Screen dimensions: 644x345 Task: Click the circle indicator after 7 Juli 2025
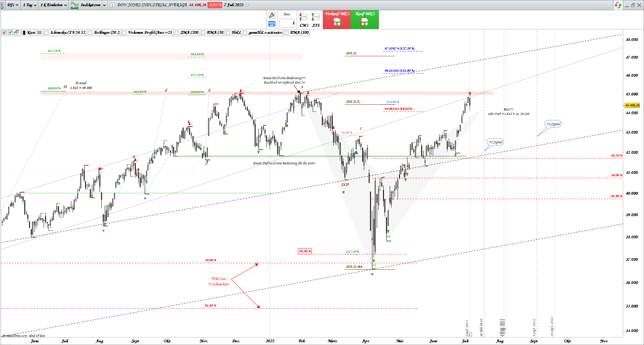[x=247, y=5]
